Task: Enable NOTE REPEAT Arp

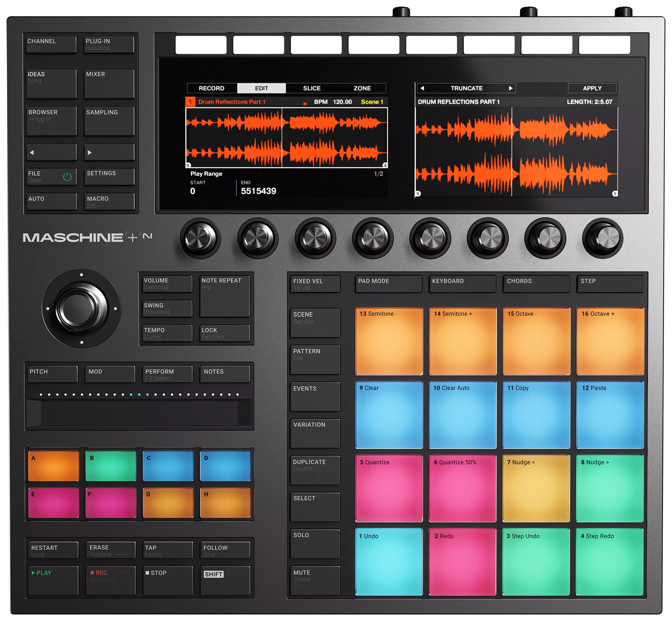Action: click(225, 296)
